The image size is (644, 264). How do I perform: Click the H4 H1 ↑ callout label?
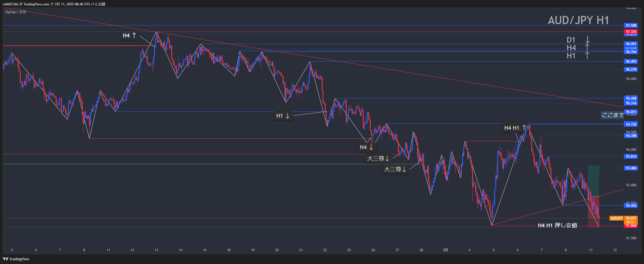click(515, 128)
